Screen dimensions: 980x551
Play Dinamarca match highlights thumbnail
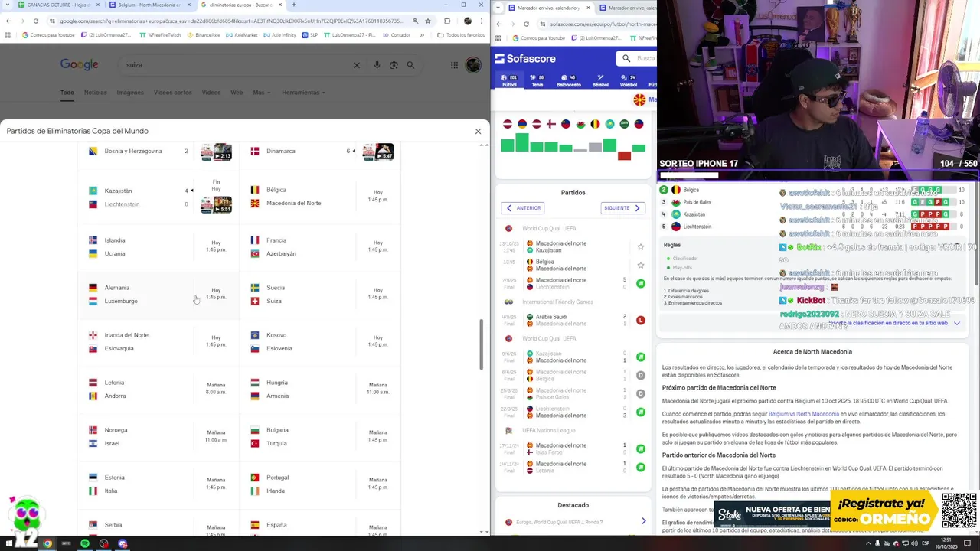coord(378,152)
